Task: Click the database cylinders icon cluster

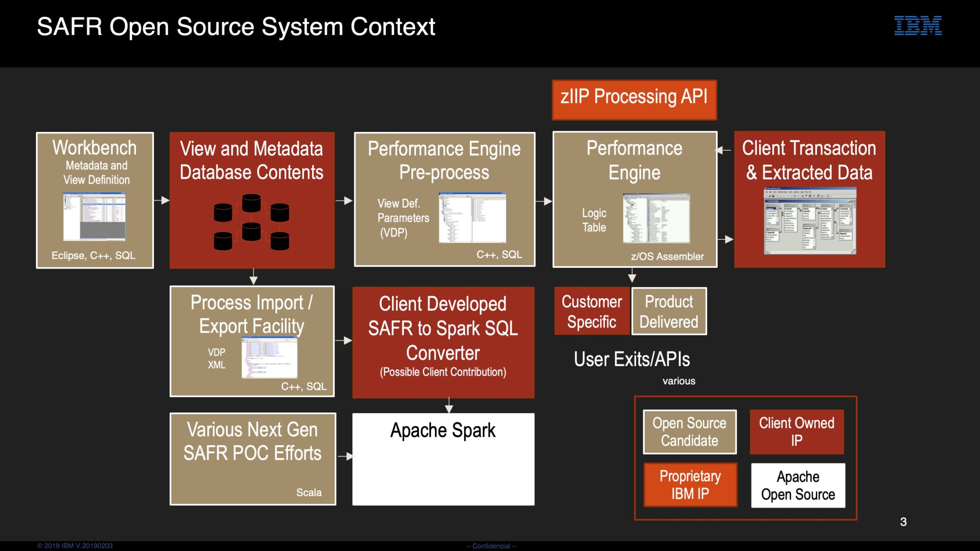Action: 252,222
